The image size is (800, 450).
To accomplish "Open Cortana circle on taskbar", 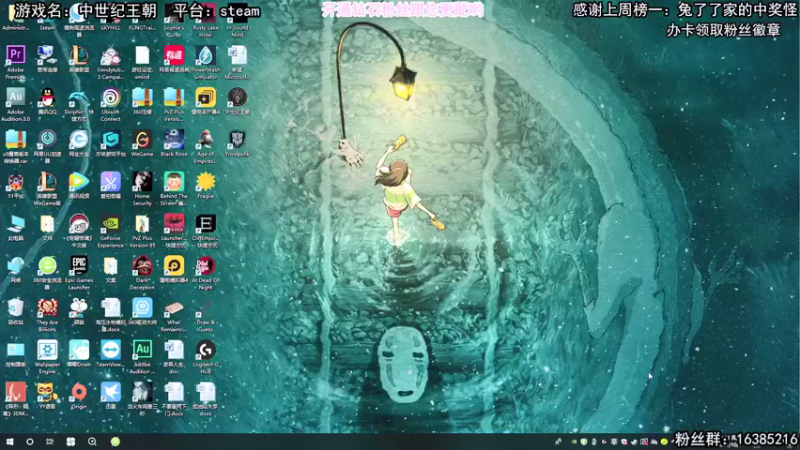I will (x=30, y=442).
